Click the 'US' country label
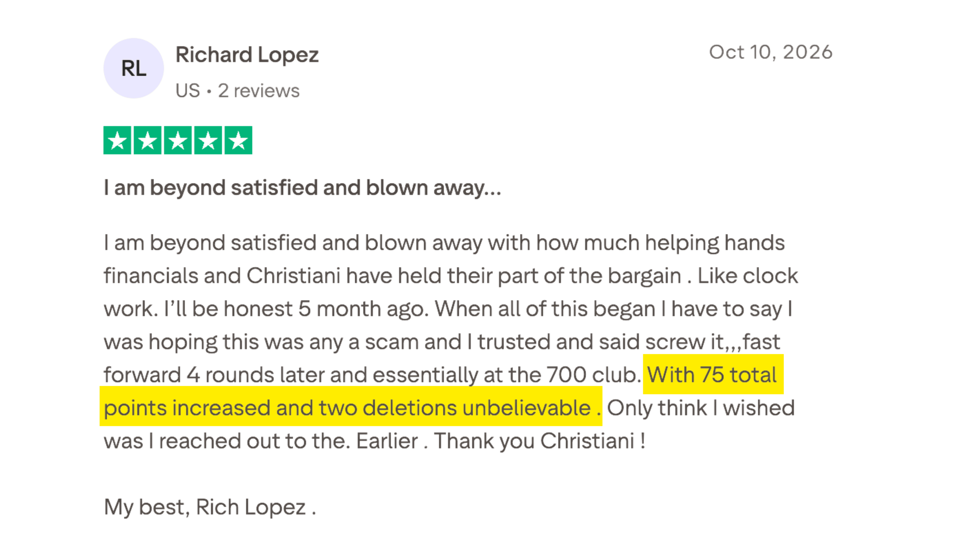Viewport: 980px width, 551px height. tap(188, 91)
